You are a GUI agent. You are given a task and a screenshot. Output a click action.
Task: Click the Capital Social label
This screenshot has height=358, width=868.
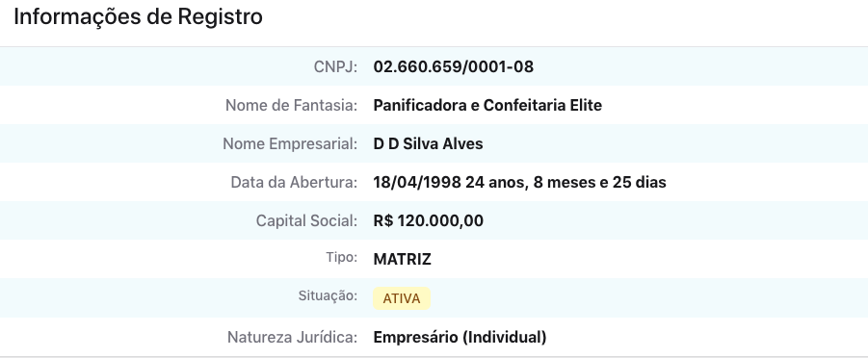[306, 220]
